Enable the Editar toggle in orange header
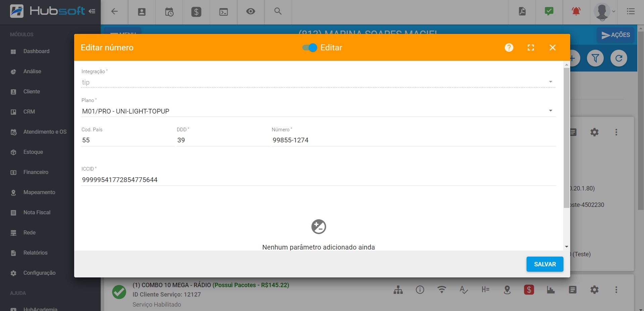The height and width of the screenshot is (311, 644). pos(309,48)
